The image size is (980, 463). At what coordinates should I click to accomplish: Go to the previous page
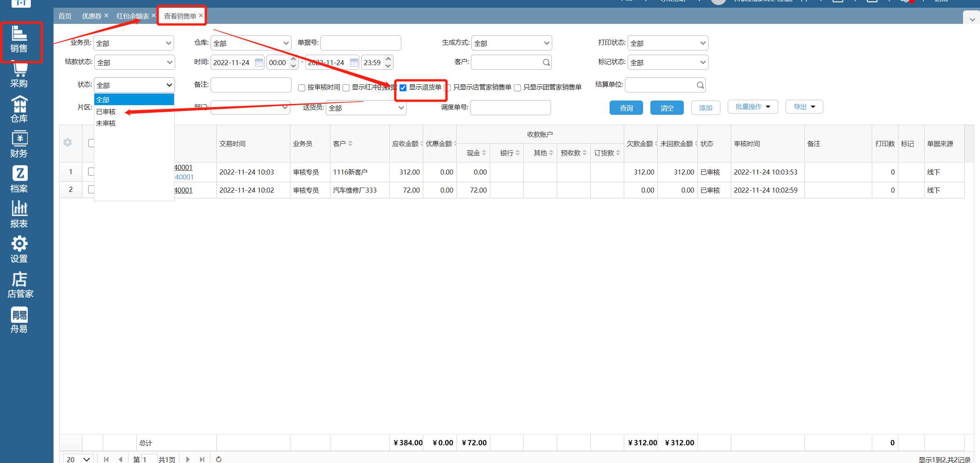[121, 459]
